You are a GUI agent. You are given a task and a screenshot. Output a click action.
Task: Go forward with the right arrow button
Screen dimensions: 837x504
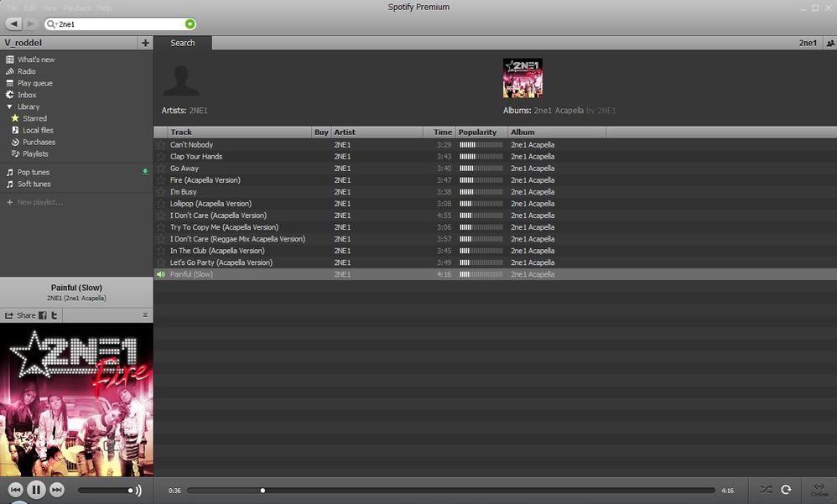(30, 23)
